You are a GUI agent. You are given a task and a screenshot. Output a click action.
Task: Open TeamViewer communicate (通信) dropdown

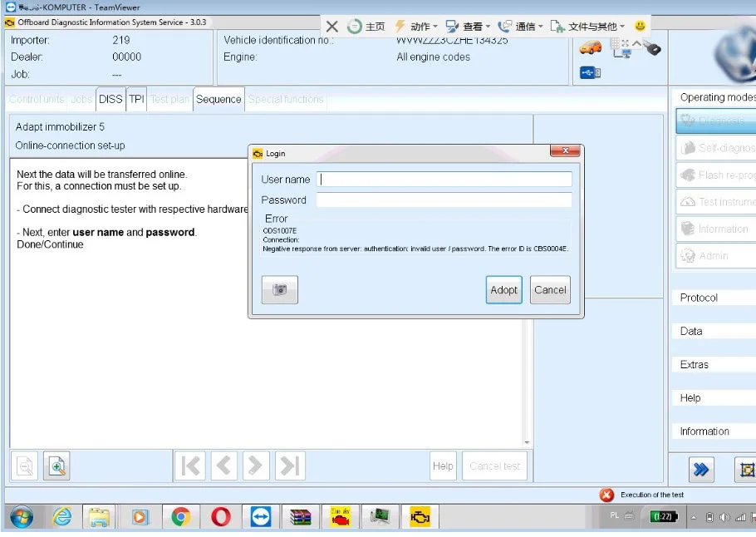click(x=520, y=27)
